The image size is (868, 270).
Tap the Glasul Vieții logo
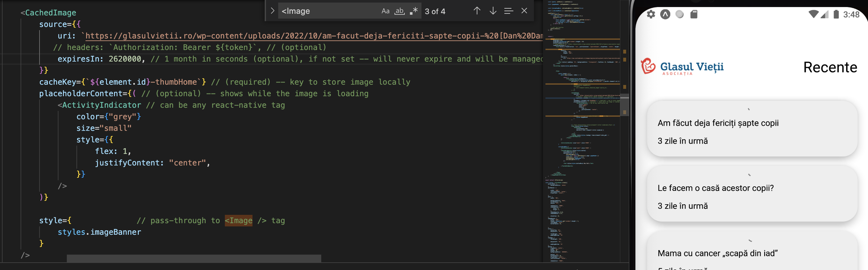(x=682, y=67)
